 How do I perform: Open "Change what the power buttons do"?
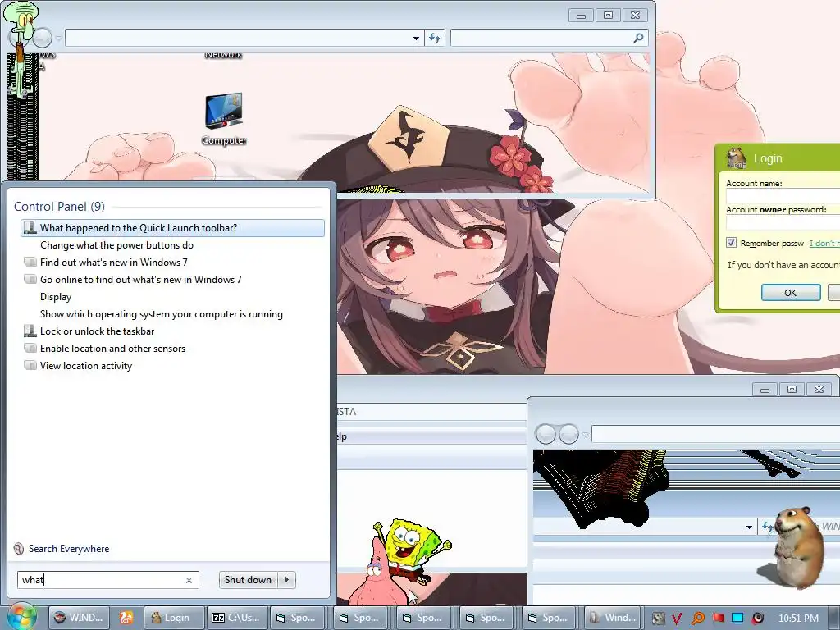pos(116,244)
